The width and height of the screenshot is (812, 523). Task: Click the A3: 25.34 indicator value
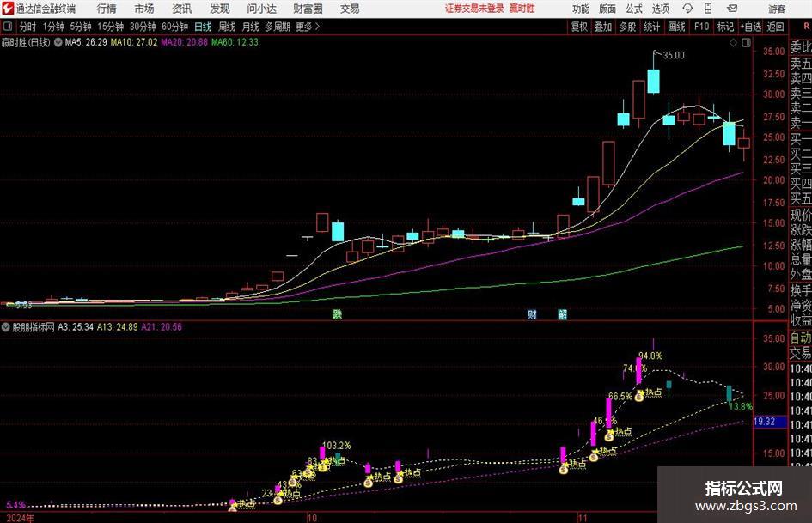click(76, 327)
